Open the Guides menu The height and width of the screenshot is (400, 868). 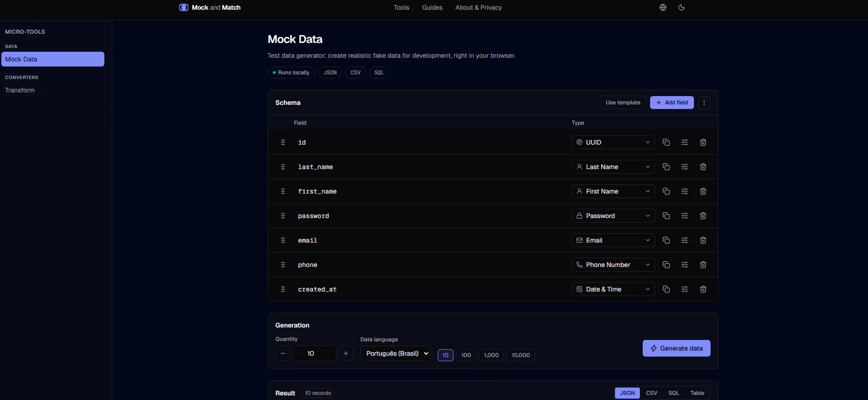432,7
